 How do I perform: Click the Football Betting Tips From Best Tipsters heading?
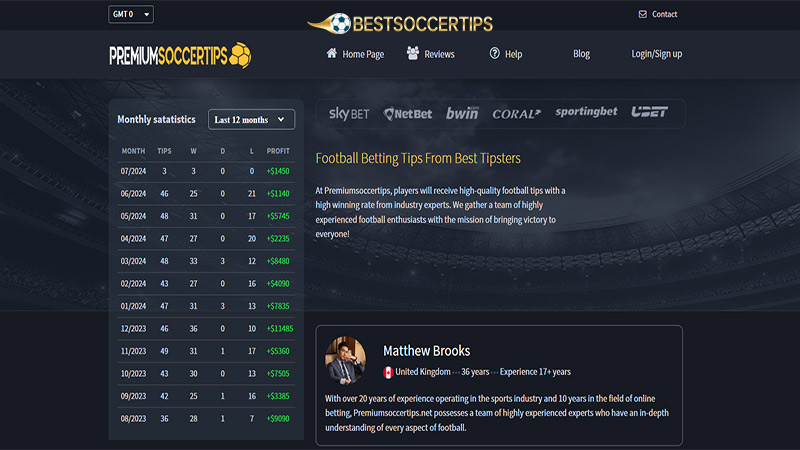point(418,158)
